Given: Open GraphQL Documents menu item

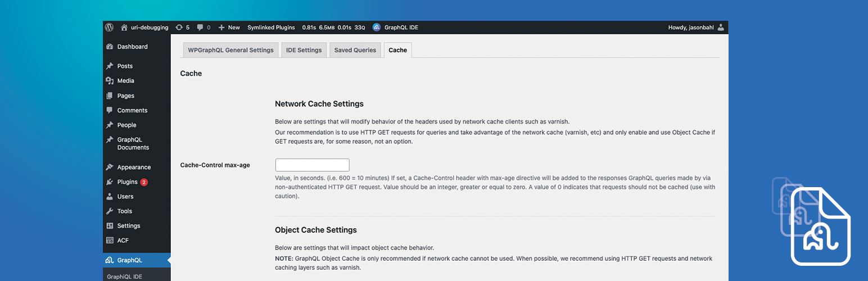Looking at the screenshot, I should (137, 143).
